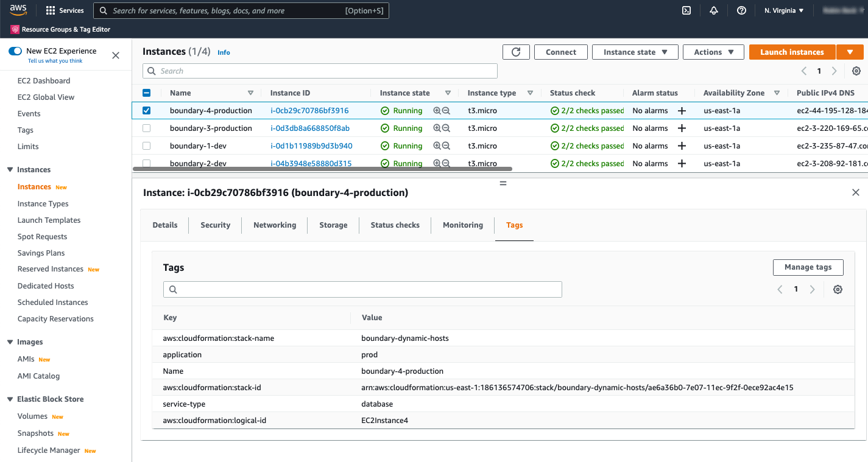Click the AWS logo home icon
The height and width of the screenshot is (462, 868).
(x=18, y=10)
